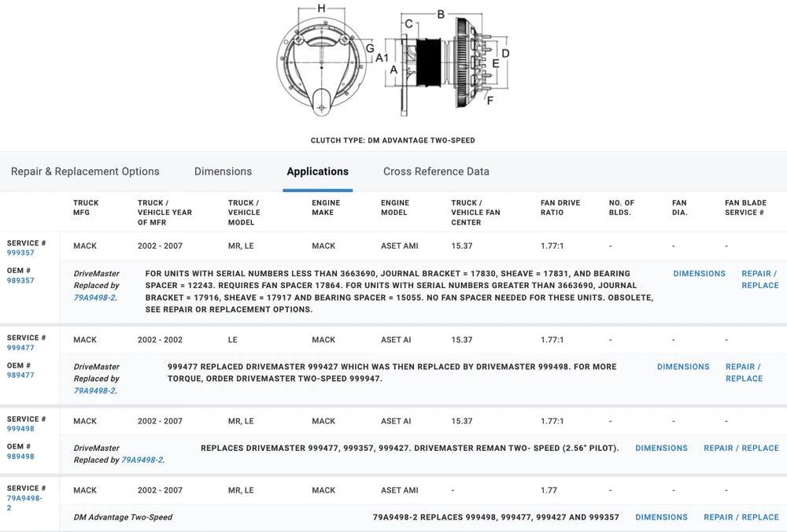Image resolution: width=787 pixels, height=532 pixels.
Task: Open OEM number 989357 link
Action: click(x=20, y=281)
